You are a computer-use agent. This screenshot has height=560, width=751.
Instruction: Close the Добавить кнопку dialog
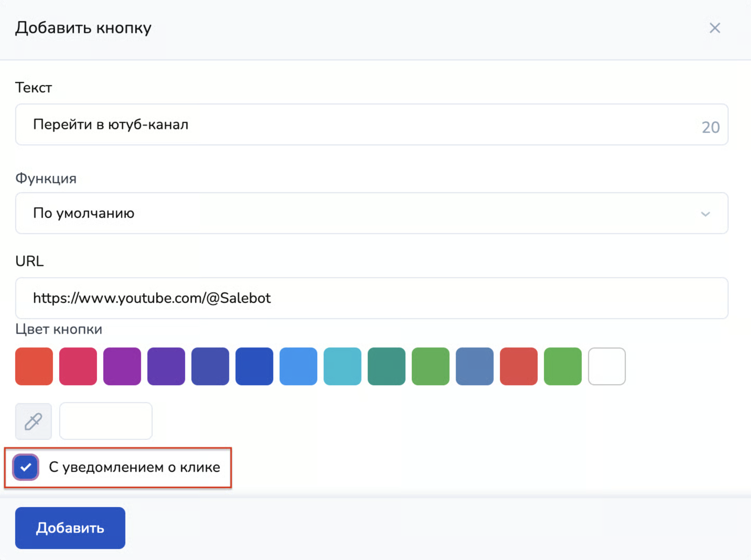click(x=715, y=28)
